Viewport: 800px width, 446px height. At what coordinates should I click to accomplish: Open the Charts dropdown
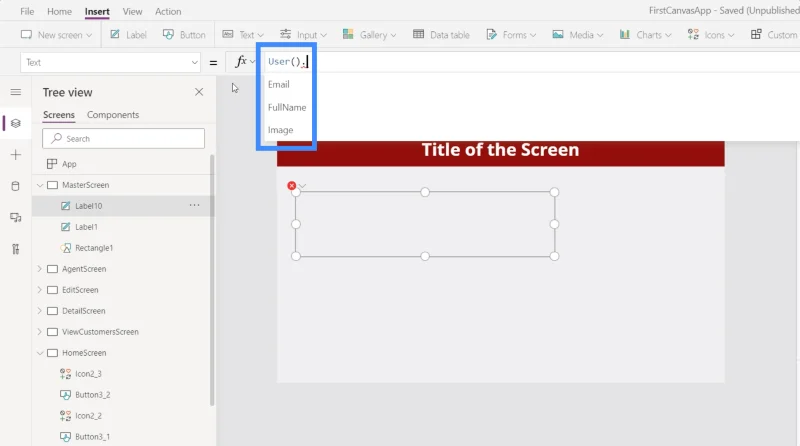coord(645,35)
